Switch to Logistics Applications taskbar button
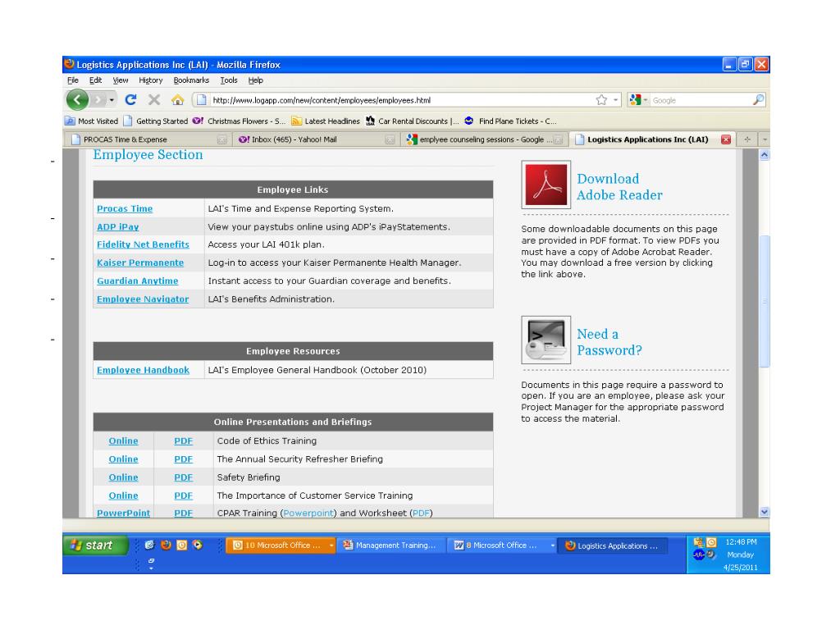The width and height of the screenshot is (840, 630). (613, 546)
